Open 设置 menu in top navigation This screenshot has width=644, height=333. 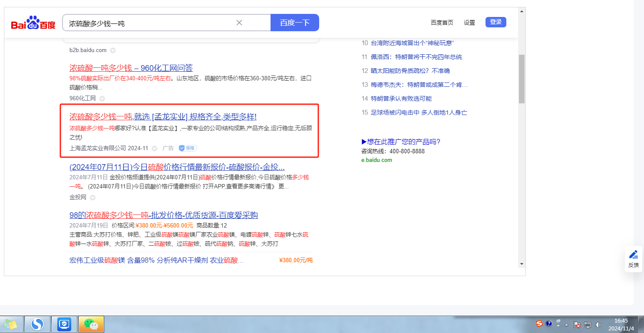[469, 23]
